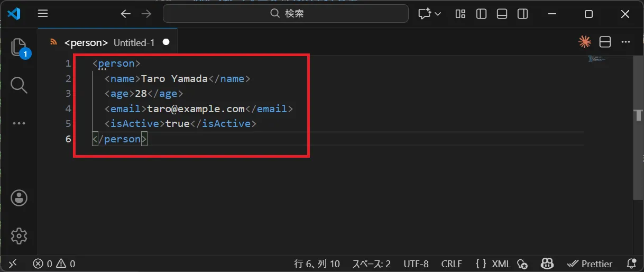Open the hamburger application menu

point(43,14)
